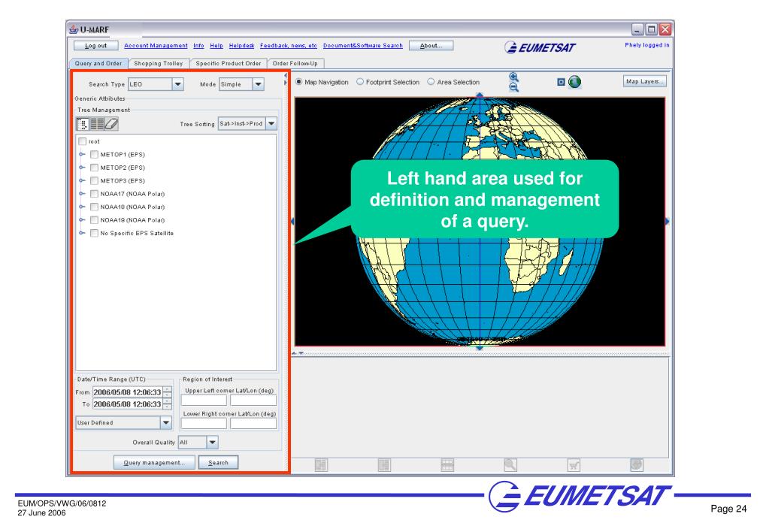Click the U-MARF window title icon
The image size is (769, 532).
click(x=74, y=29)
